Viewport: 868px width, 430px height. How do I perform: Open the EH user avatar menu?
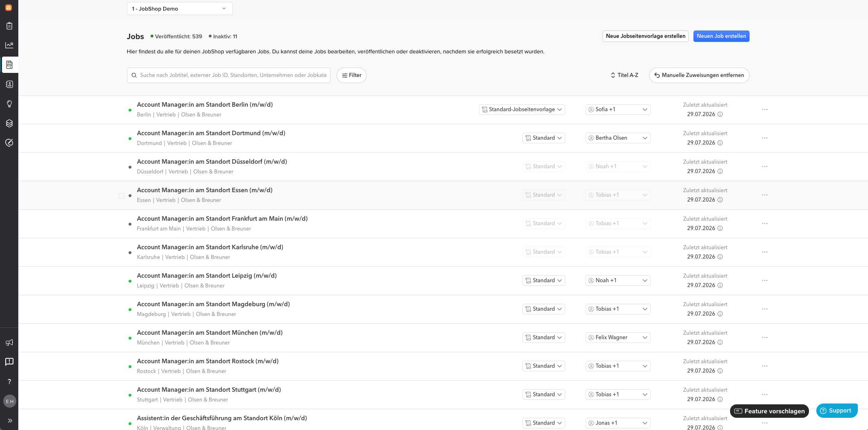coord(9,401)
